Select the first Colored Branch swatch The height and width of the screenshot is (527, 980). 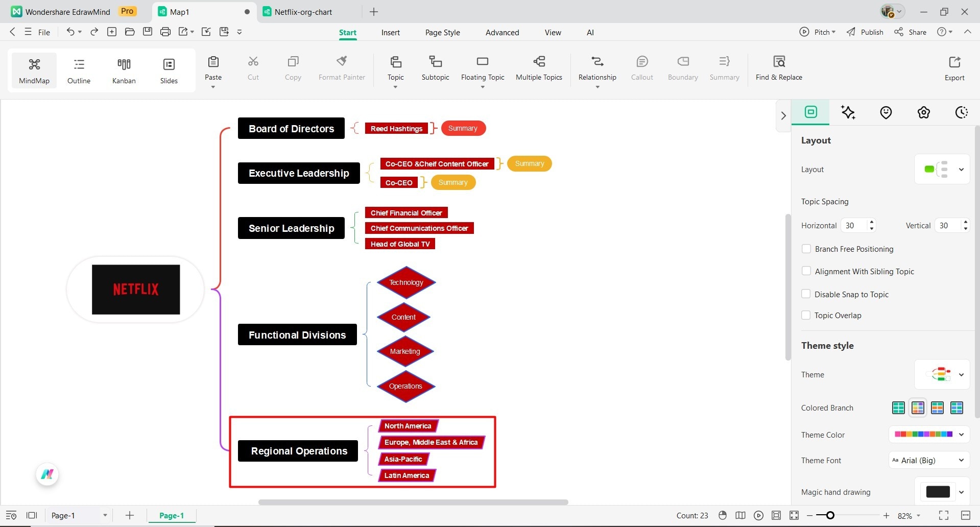click(x=898, y=408)
